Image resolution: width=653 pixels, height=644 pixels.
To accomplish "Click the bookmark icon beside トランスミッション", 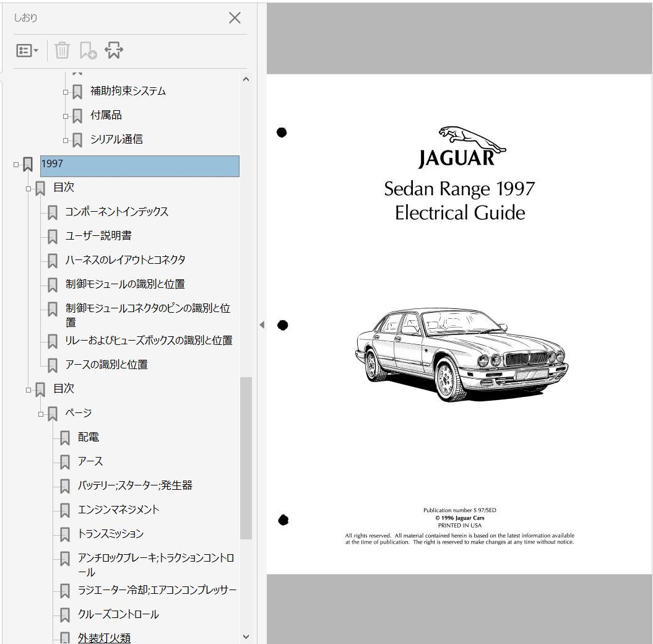I will click(65, 534).
